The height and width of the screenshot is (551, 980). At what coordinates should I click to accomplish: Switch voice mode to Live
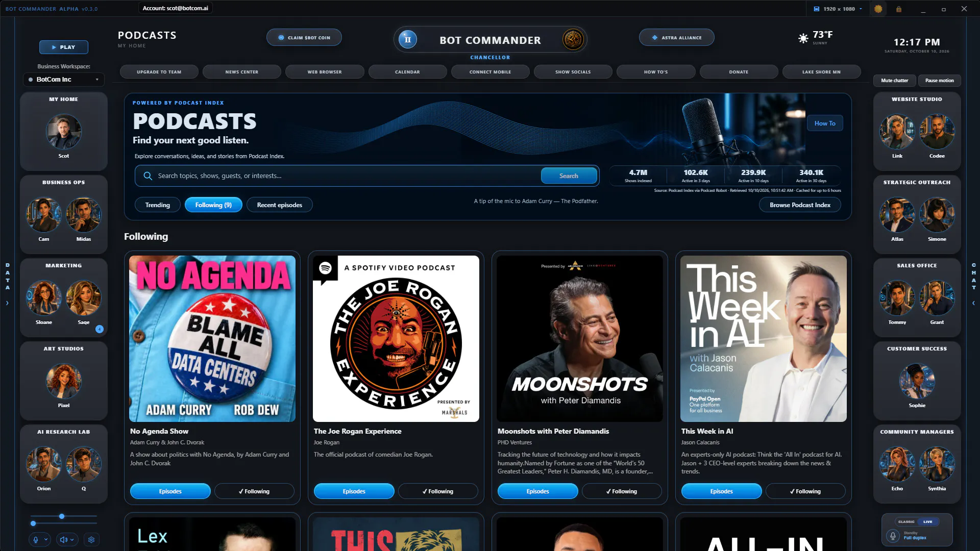click(x=928, y=522)
